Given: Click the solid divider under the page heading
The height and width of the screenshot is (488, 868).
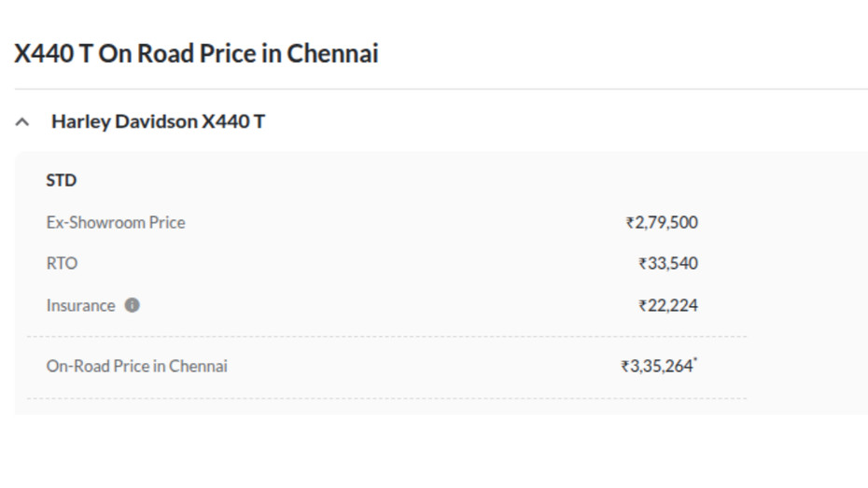Looking at the screenshot, I should [441, 90].
